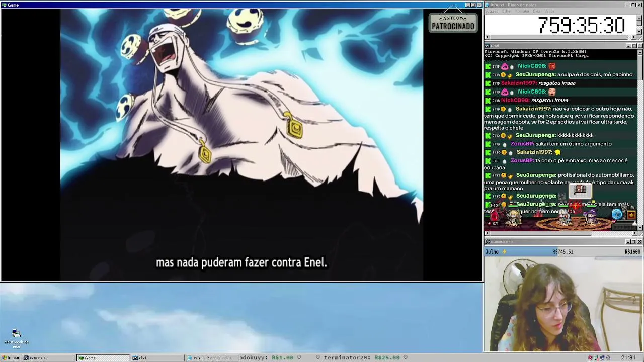Switch to the Game taskbar button
644x362 pixels.
103,358
